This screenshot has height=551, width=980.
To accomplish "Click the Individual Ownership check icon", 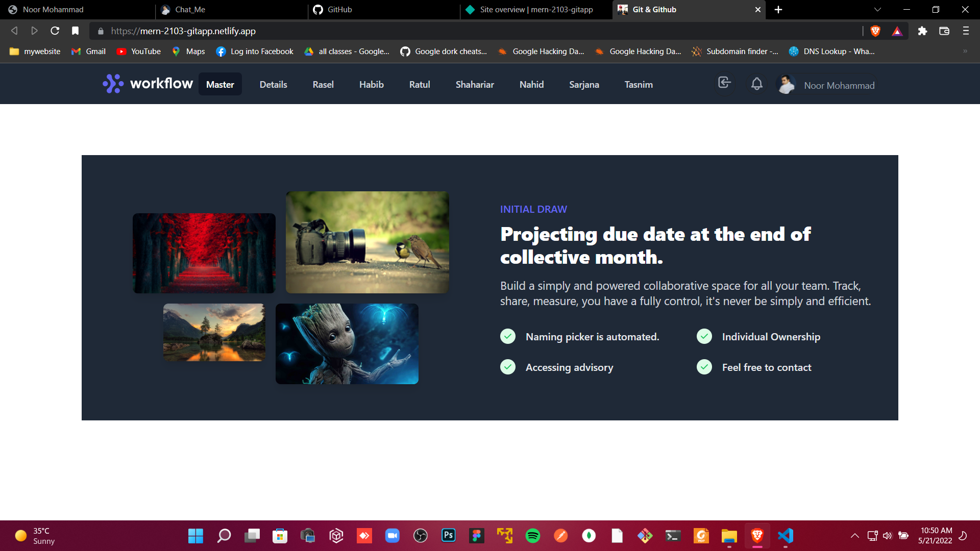I will click(x=704, y=337).
